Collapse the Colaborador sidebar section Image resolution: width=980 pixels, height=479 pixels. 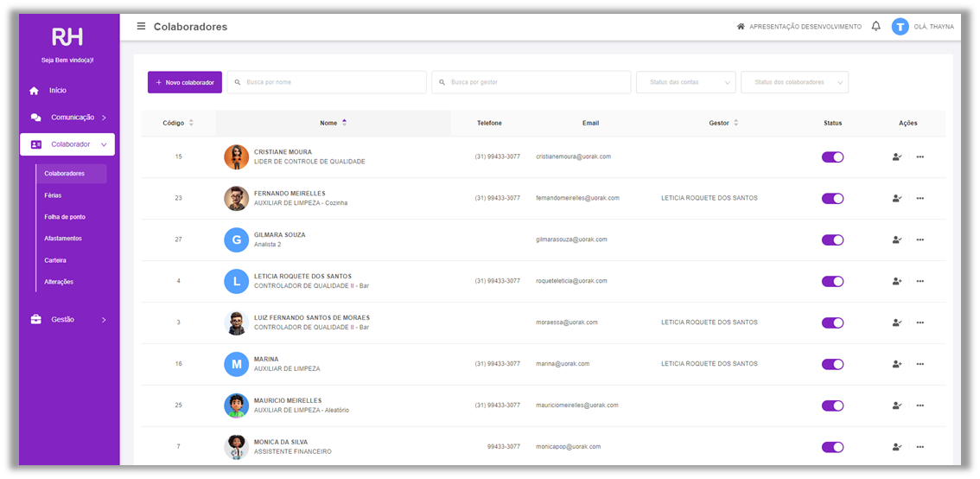[x=67, y=144]
